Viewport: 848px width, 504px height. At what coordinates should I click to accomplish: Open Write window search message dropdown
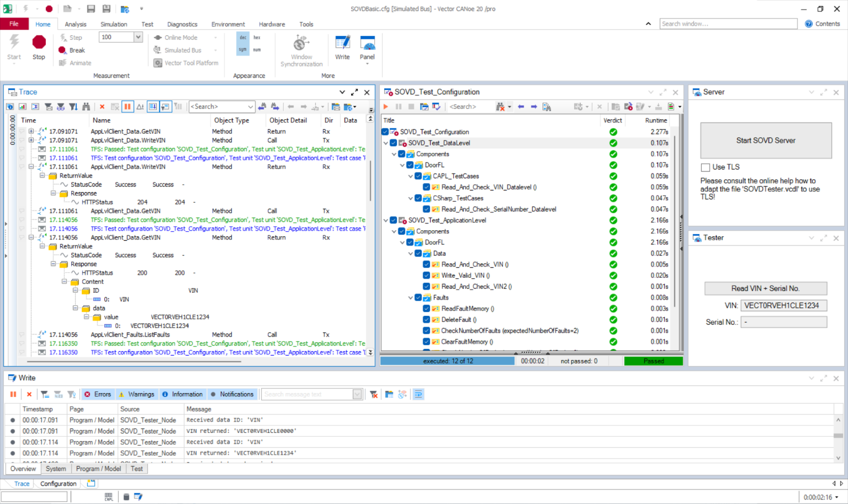coord(357,394)
